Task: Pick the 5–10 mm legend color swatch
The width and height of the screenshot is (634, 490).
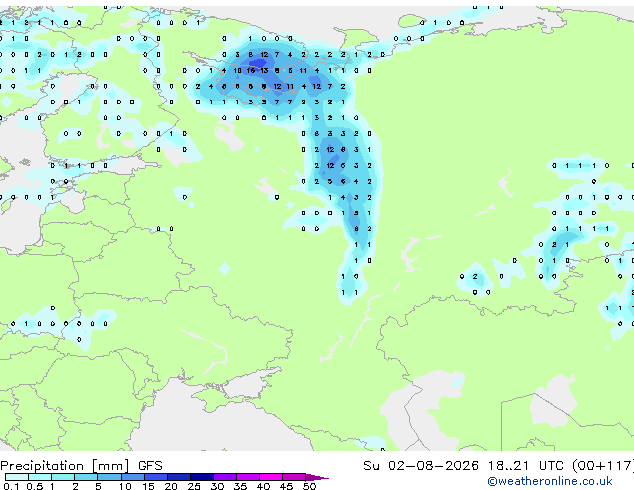Action: click(109, 477)
